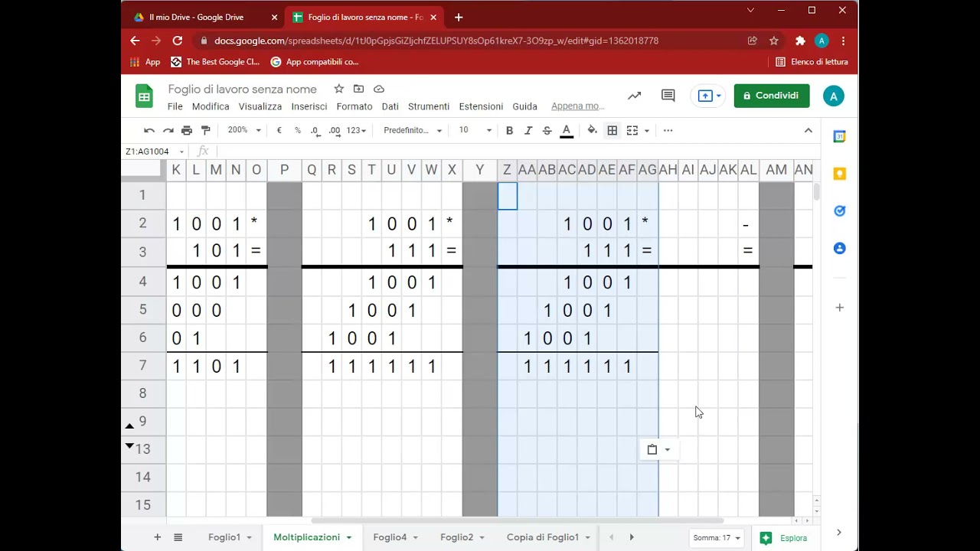The height and width of the screenshot is (551, 980).
Task: Click the Appena mo... last edit link
Action: click(x=577, y=106)
